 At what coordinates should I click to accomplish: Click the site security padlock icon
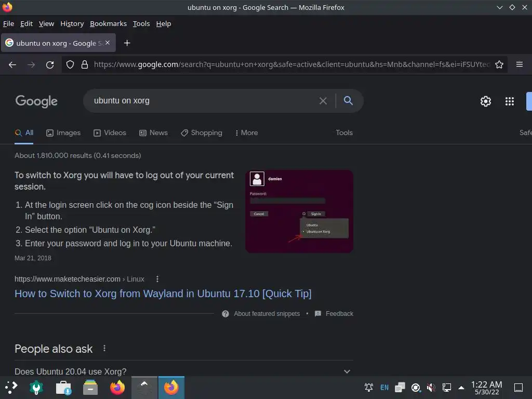tap(85, 64)
